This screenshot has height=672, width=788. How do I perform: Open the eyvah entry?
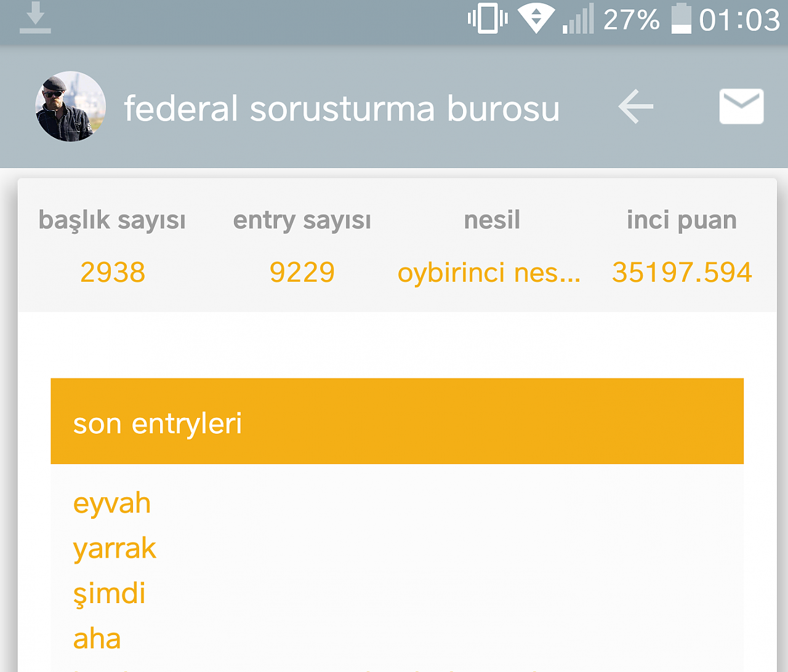[x=112, y=503]
